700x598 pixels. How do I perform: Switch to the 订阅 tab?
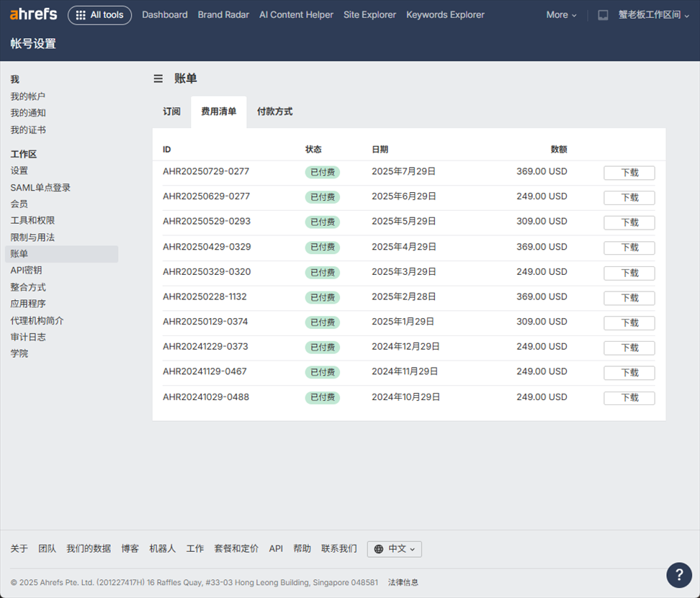(171, 112)
